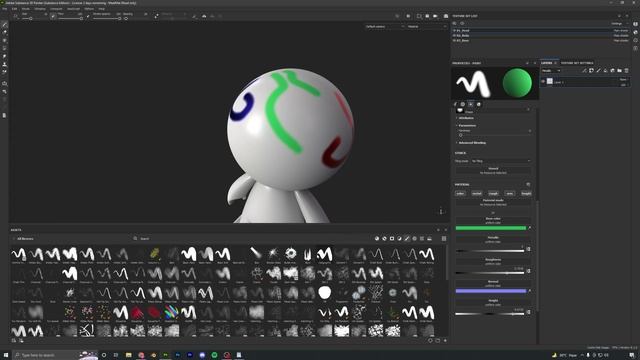Hide the 03_Base texture set

pyautogui.click(x=455, y=40)
